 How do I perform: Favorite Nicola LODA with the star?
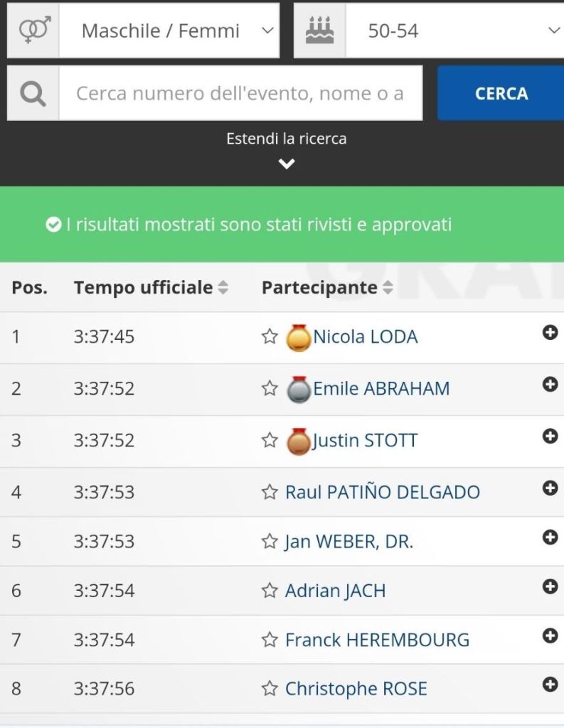(x=270, y=336)
